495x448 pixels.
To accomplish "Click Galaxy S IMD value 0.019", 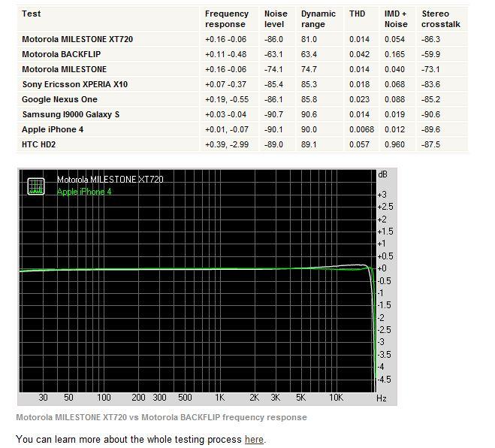I will point(394,114).
